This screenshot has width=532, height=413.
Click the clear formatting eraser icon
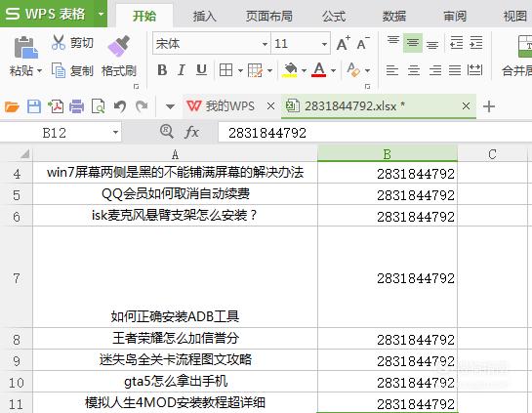[x=353, y=70]
